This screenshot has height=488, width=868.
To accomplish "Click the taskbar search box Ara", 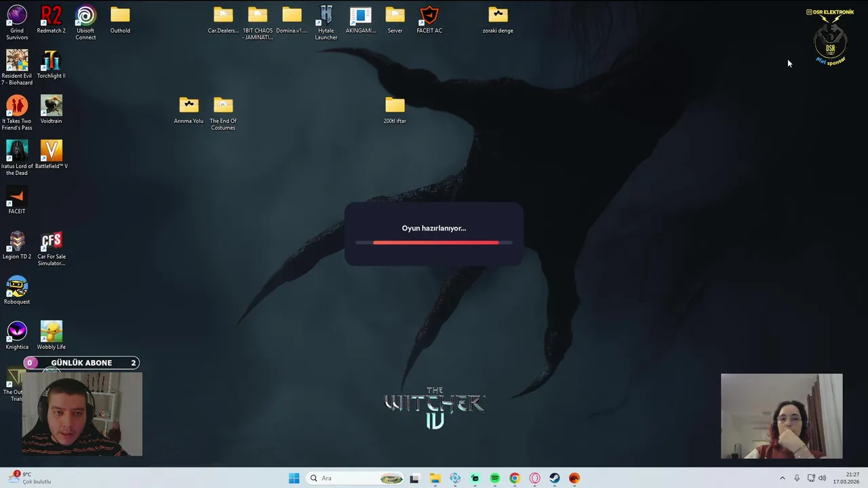I will click(x=356, y=478).
